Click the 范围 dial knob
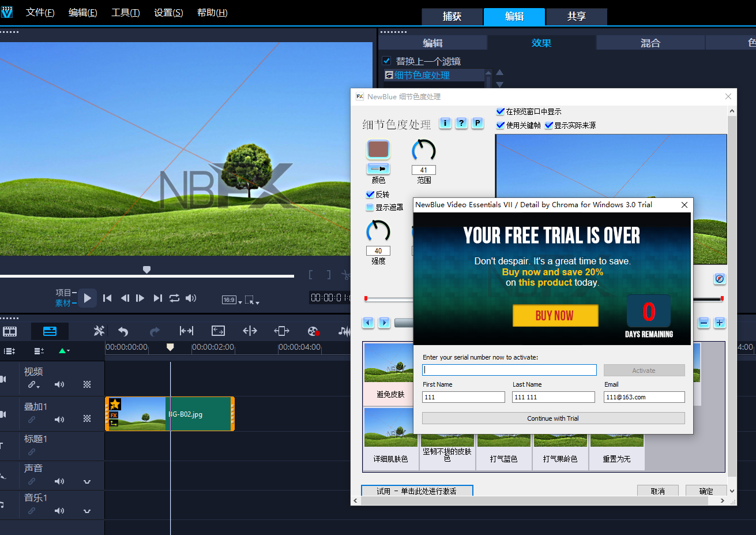756x535 pixels. [x=424, y=151]
